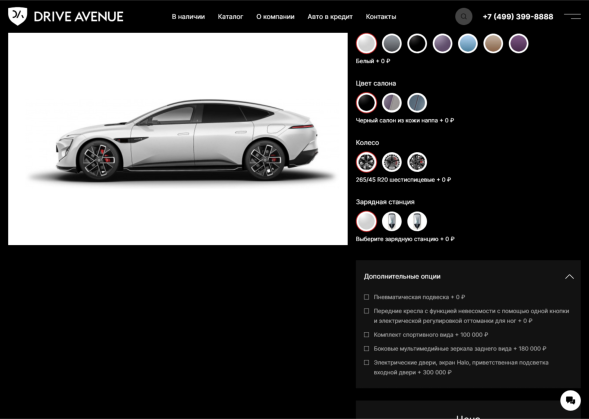
Task: Select black body color swatch
Action: click(x=417, y=43)
